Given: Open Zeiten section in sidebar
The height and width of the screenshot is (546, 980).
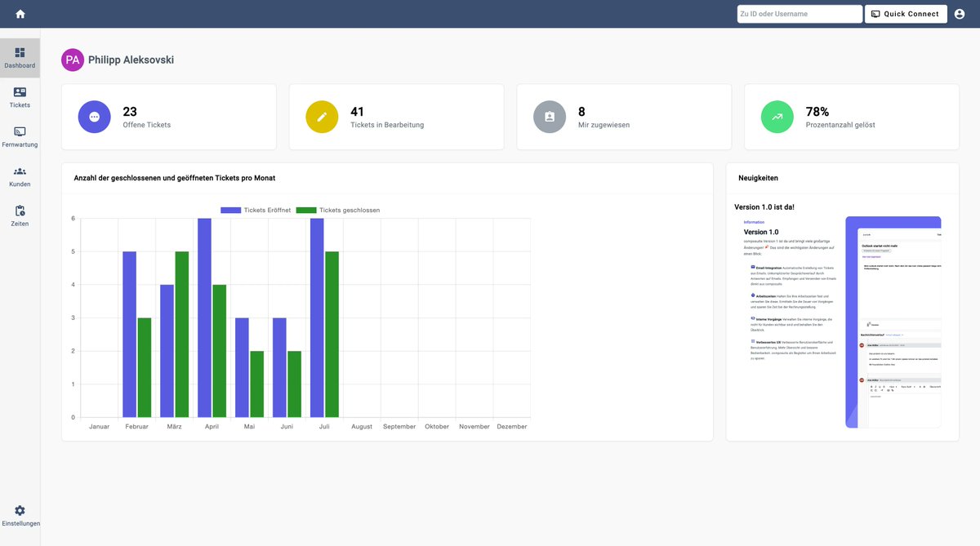Looking at the screenshot, I should pos(20,216).
